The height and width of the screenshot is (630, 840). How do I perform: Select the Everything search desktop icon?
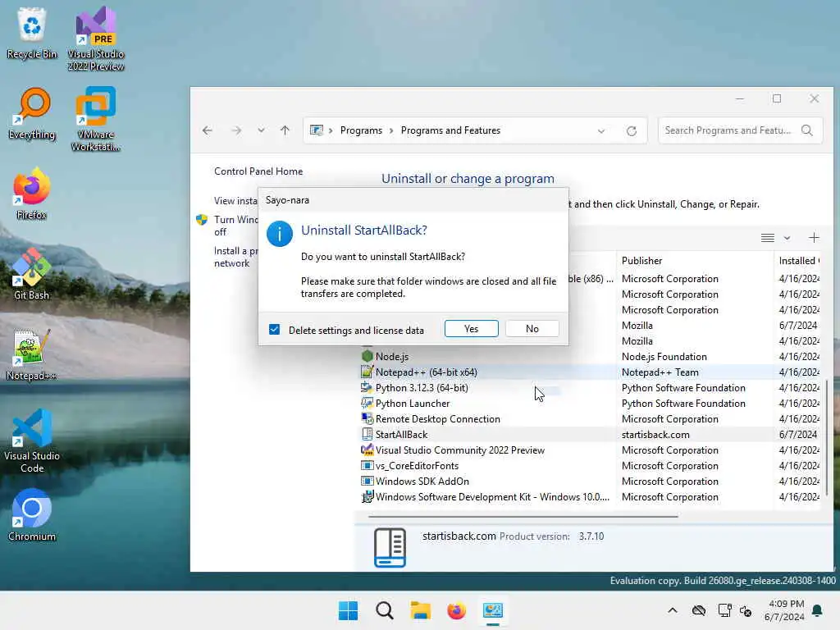point(32,114)
